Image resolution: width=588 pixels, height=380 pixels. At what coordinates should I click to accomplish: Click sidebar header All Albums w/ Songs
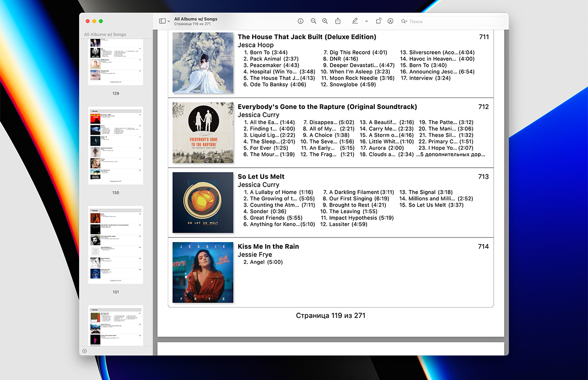coord(105,35)
